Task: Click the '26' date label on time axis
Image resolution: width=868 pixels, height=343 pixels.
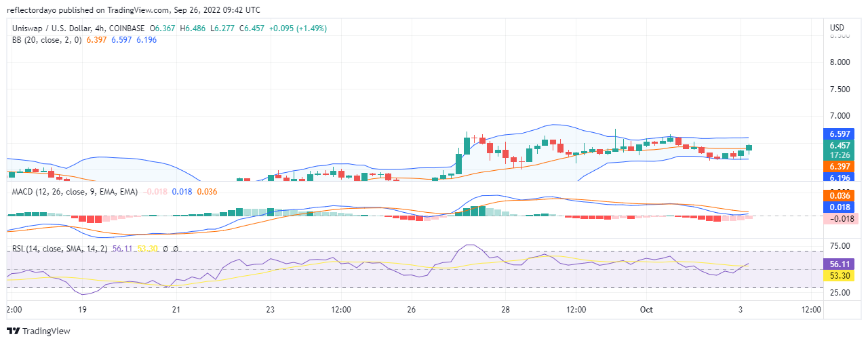Action: tap(412, 310)
